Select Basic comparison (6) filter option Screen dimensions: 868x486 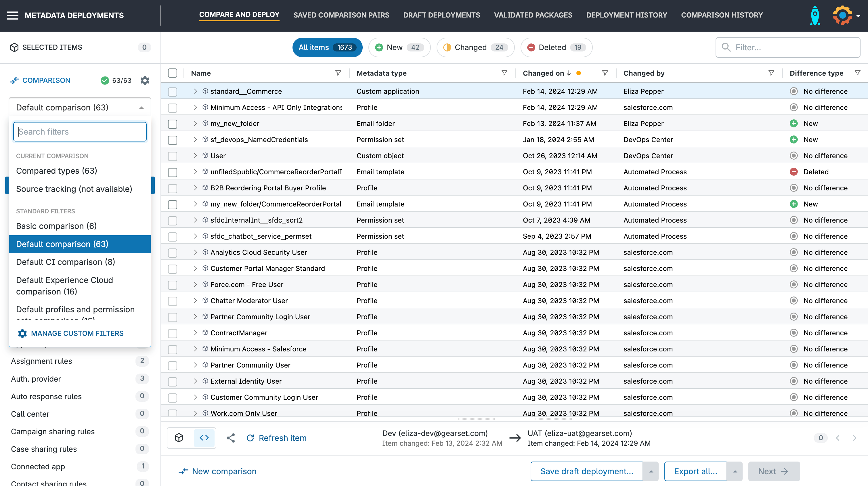pyautogui.click(x=57, y=226)
